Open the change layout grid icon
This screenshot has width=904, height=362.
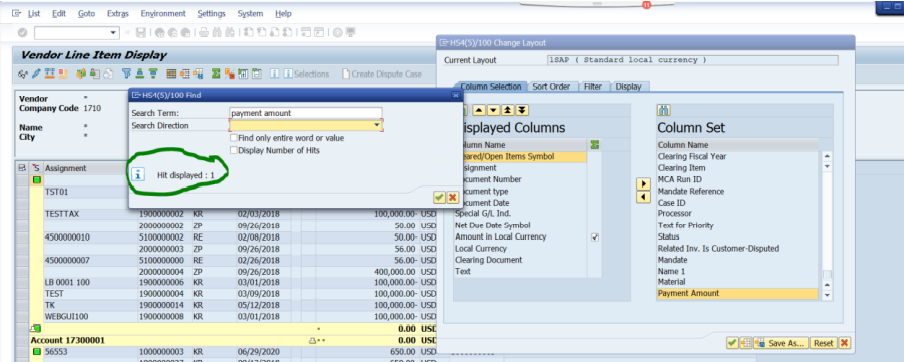click(171, 74)
